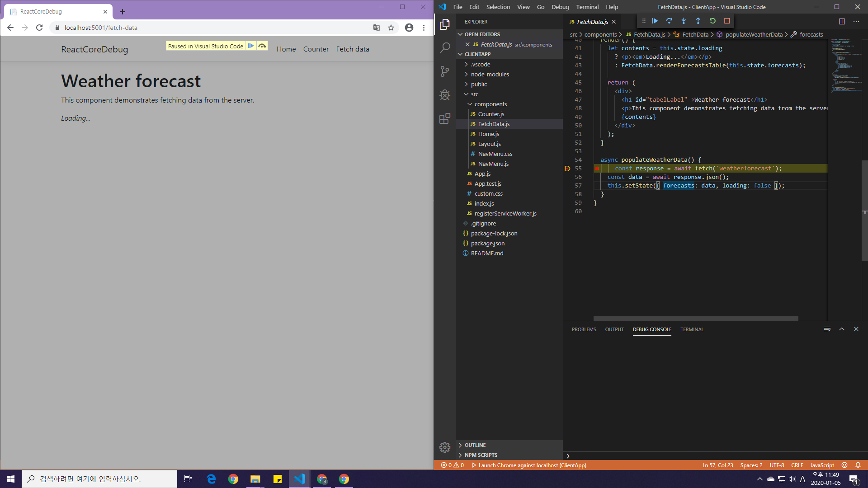Open the Counter link in page navbar

[x=316, y=49]
